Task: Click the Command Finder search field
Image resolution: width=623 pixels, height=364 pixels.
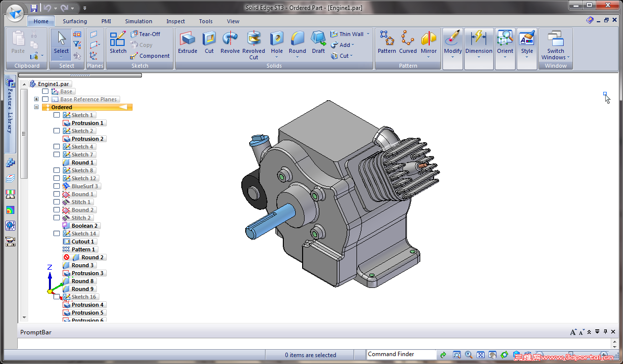Action: tap(401, 354)
